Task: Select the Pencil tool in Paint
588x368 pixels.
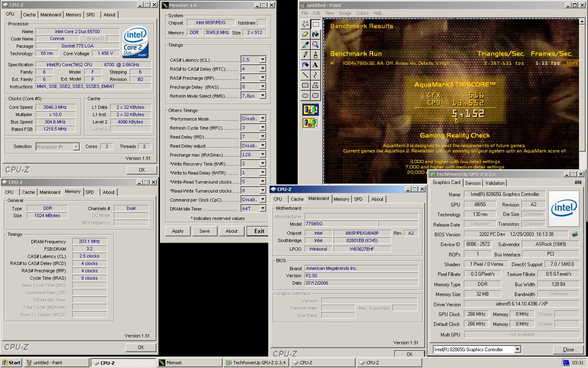Action: (x=305, y=54)
